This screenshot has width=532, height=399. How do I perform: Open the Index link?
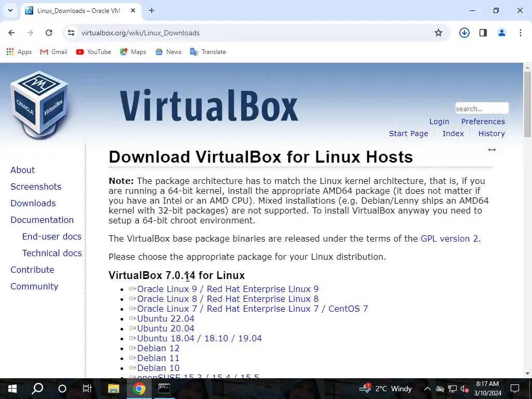click(453, 134)
